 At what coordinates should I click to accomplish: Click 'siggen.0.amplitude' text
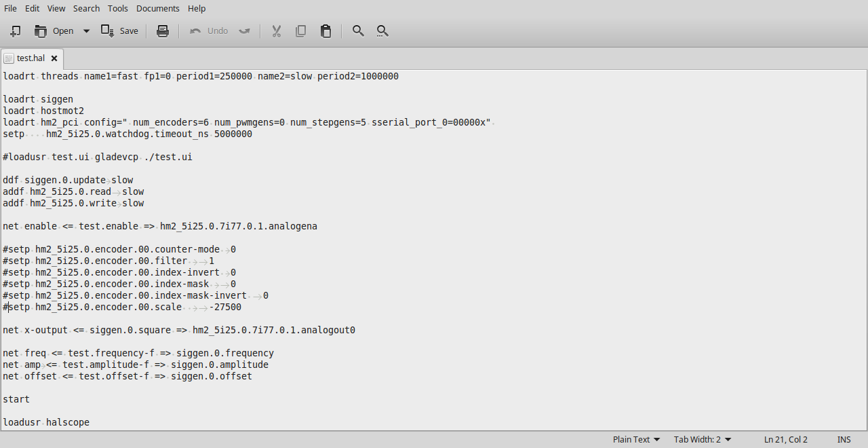(220, 365)
